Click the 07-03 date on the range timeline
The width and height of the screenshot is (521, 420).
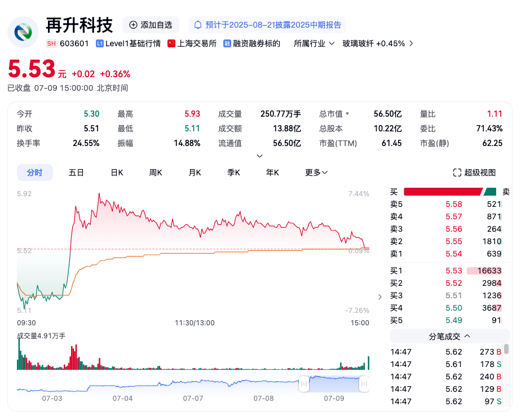coord(52,398)
